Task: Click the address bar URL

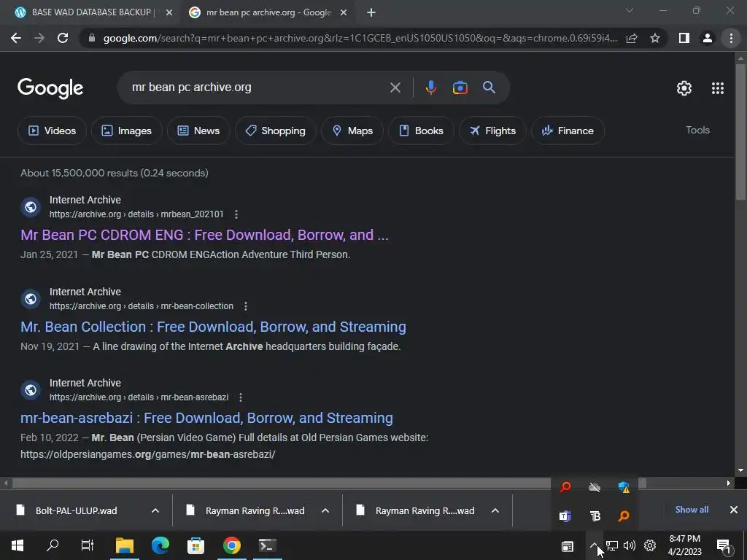Action: (x=360, y=38)
